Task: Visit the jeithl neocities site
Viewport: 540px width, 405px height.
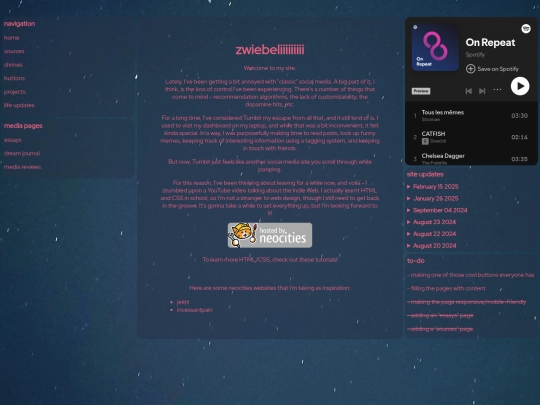Action: click(183, 302)
